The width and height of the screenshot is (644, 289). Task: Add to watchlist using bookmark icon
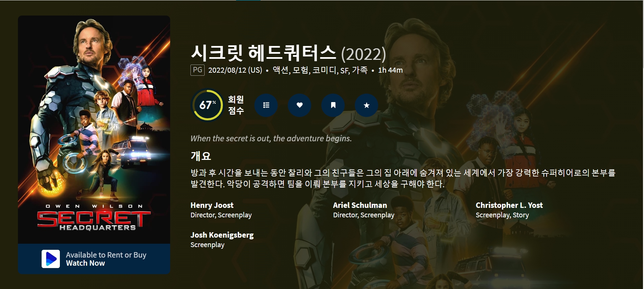333,105
